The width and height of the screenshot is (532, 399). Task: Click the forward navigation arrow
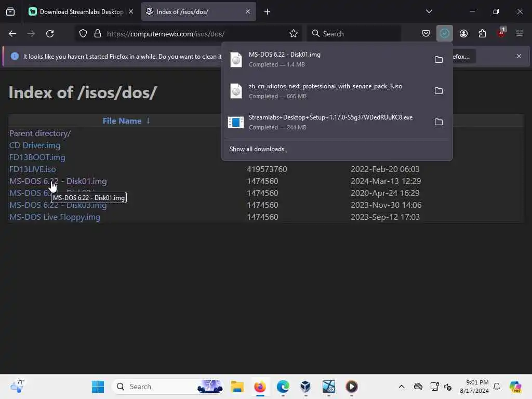31,34
